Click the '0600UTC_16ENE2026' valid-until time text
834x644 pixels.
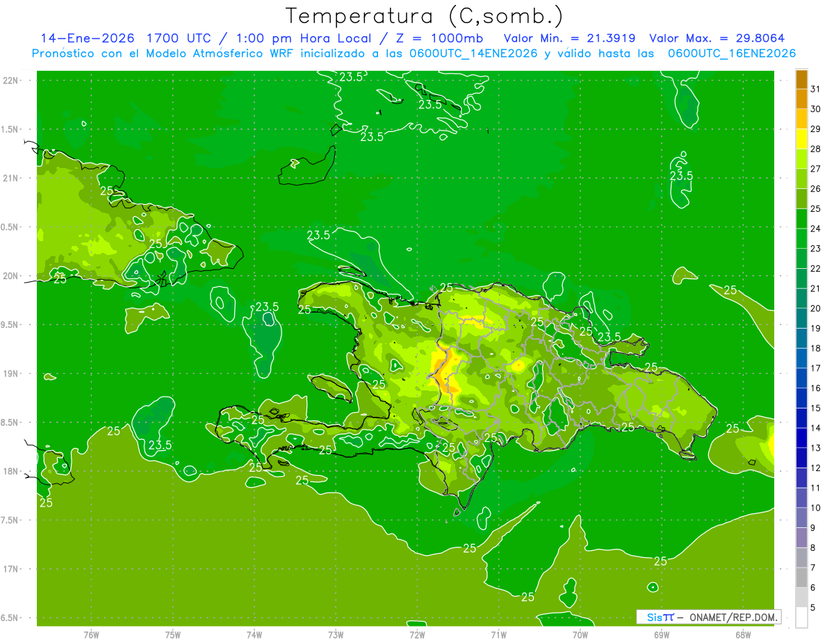731,53
